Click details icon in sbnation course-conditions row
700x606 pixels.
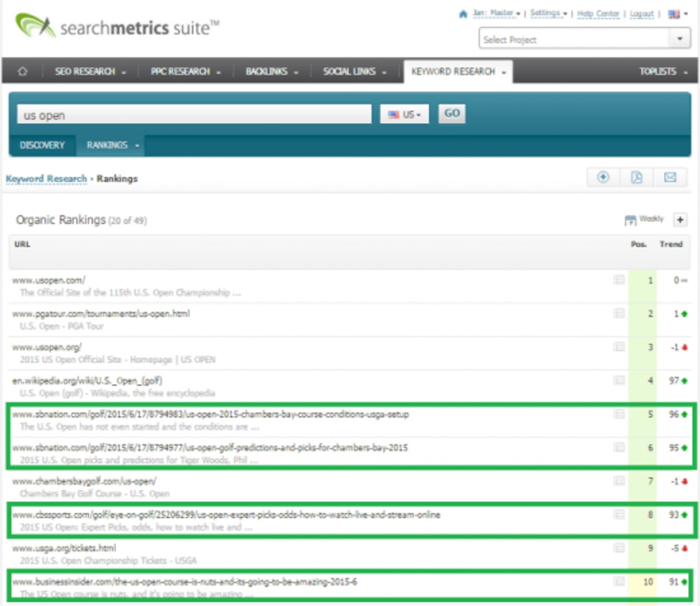pos(619,414)
